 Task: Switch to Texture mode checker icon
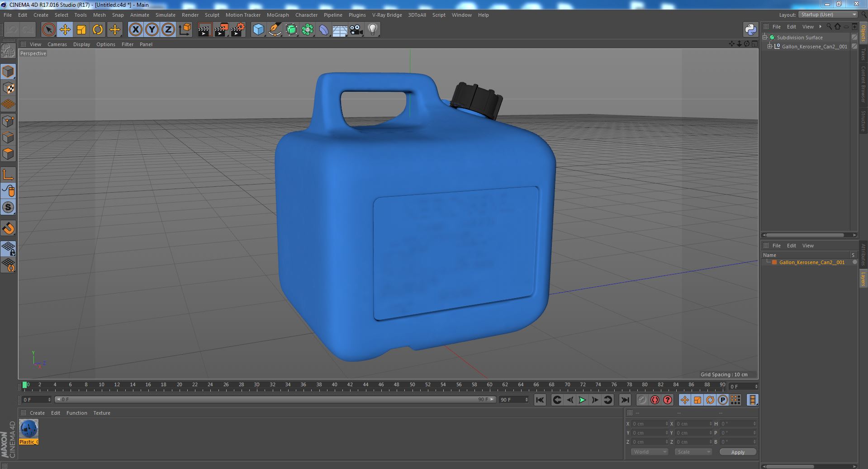[8, 88]
